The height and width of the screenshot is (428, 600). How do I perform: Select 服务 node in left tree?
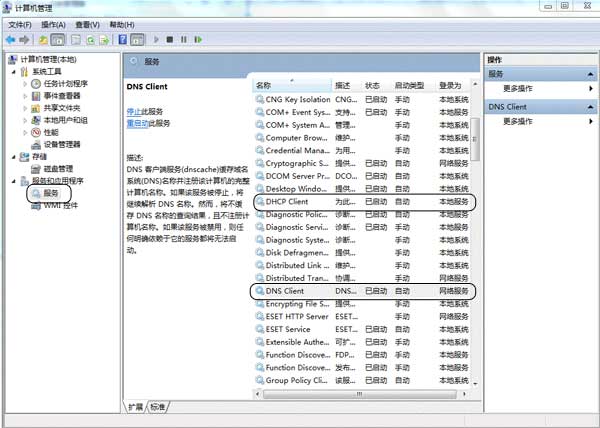50,192
